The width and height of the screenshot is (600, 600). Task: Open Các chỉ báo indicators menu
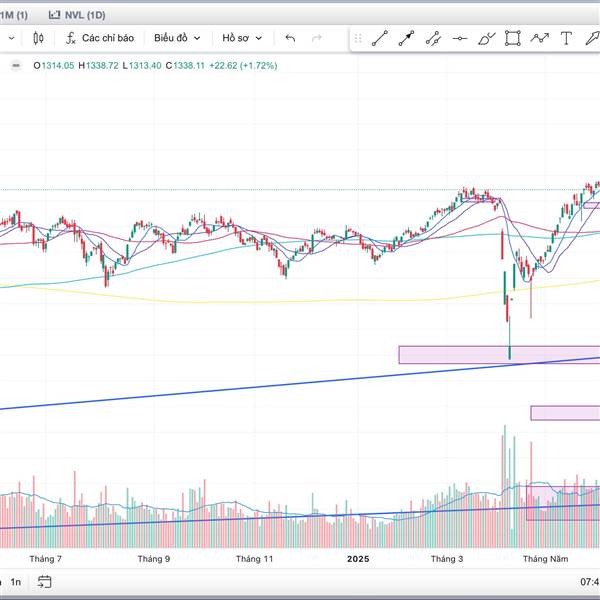coord(100,38)
